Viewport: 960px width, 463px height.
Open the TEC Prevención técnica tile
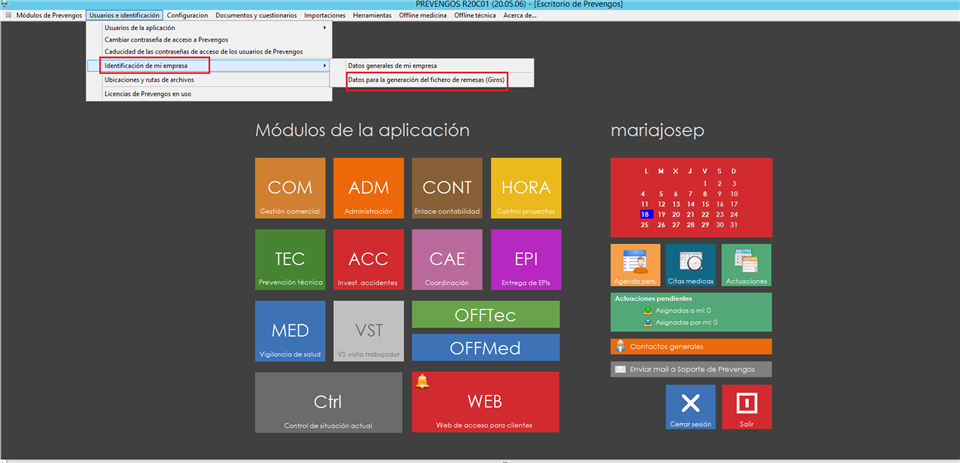pyautogui.click(x=290, y=260)
